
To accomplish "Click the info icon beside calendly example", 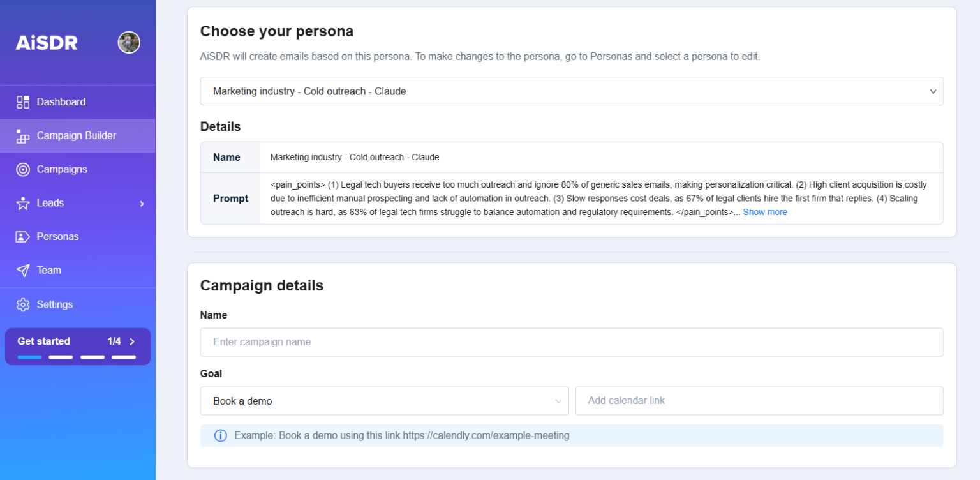I will 221,436.
